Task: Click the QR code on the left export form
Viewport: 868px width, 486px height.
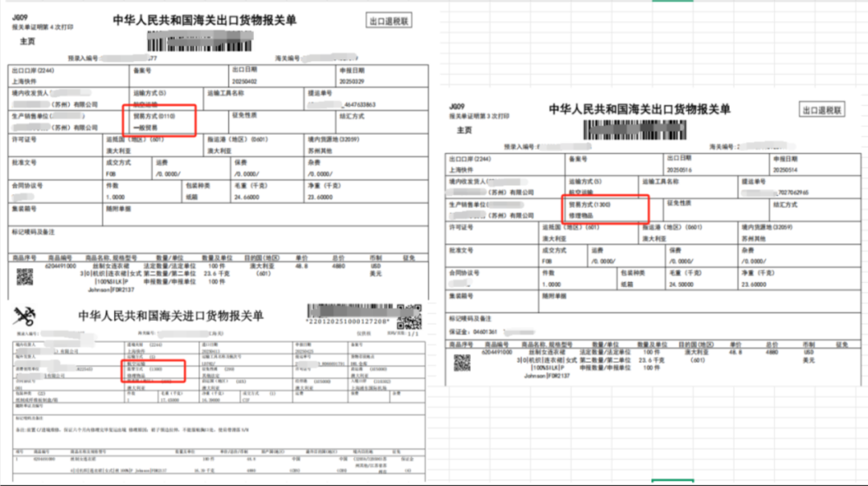Action: coord(24,277)
